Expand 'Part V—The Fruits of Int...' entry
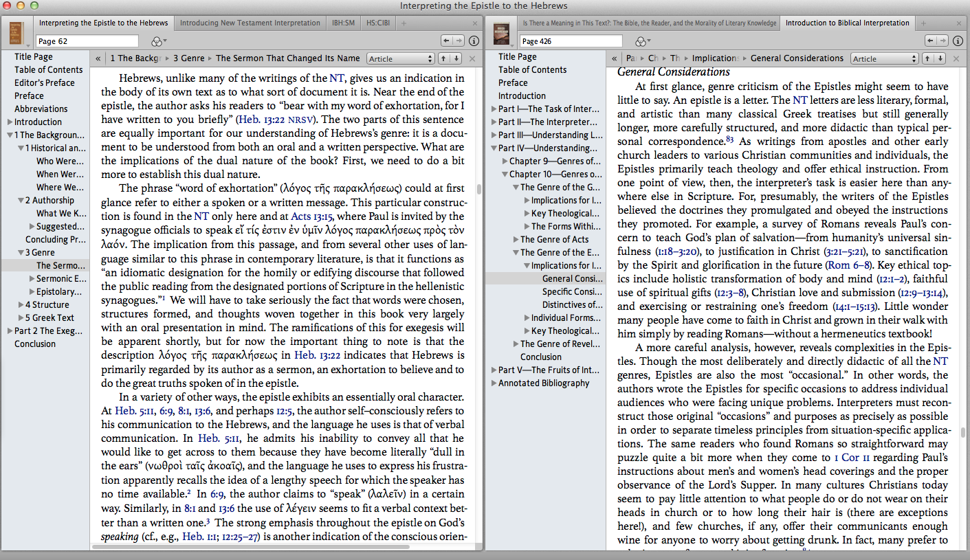 [494, 370]
